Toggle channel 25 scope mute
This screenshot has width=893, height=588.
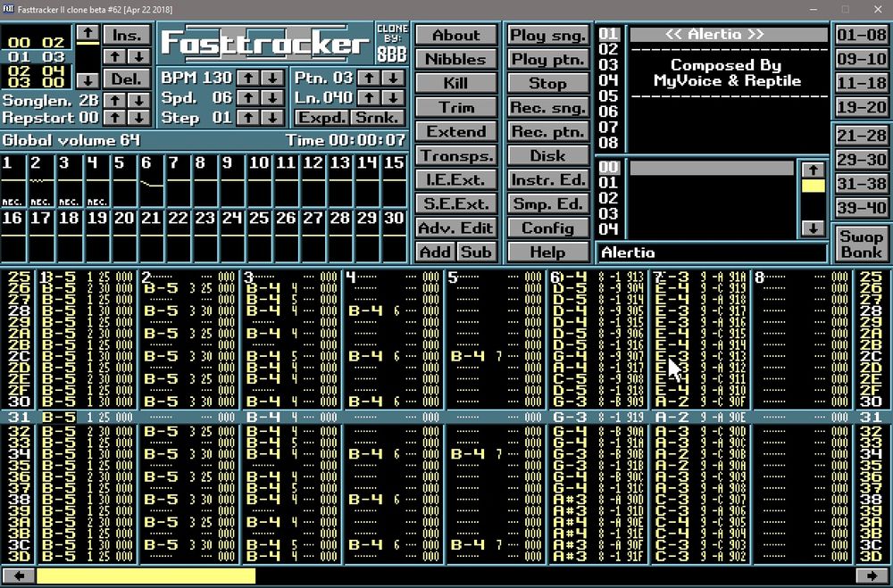[259, 236]
